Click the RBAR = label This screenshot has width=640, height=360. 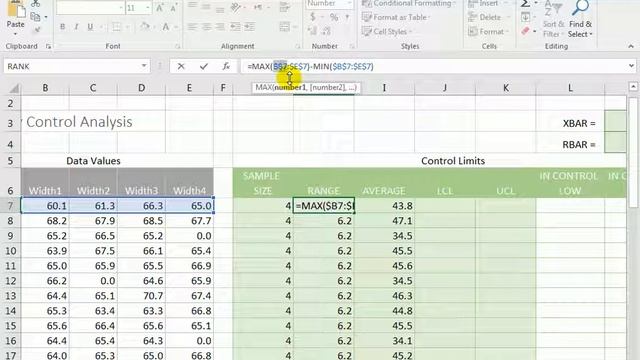[579, 144]
